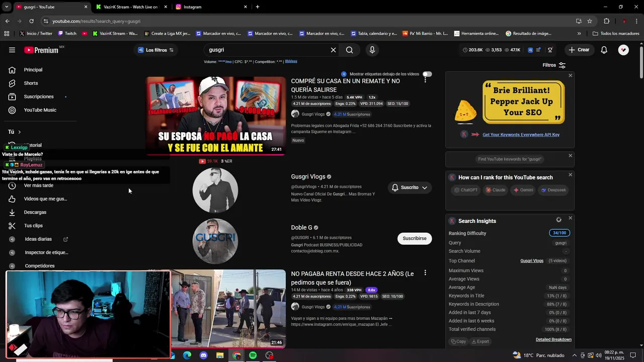This screenshot has height=362, width=644.
Task: Open the Detailed Breakdown link
Action: [553, 339]
